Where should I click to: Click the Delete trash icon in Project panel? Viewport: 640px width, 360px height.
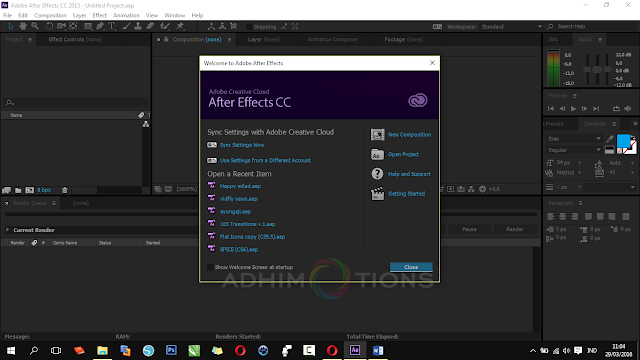click(x=64, y=190)
